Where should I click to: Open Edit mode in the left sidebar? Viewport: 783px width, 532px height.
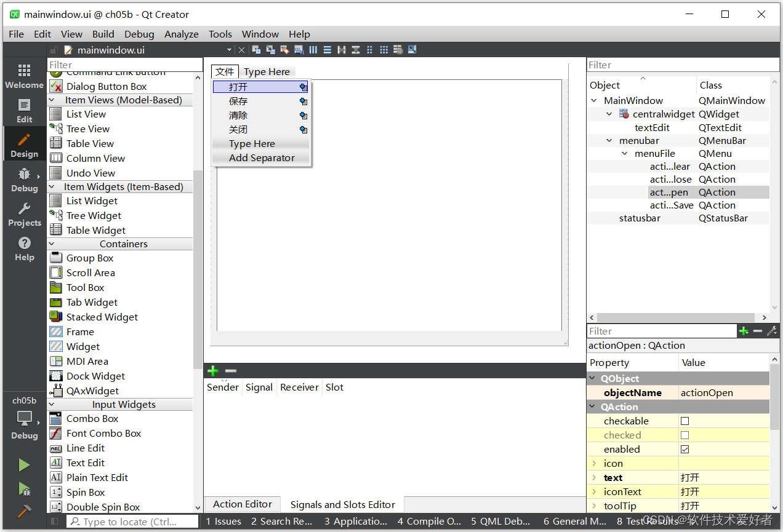(24, 111)
